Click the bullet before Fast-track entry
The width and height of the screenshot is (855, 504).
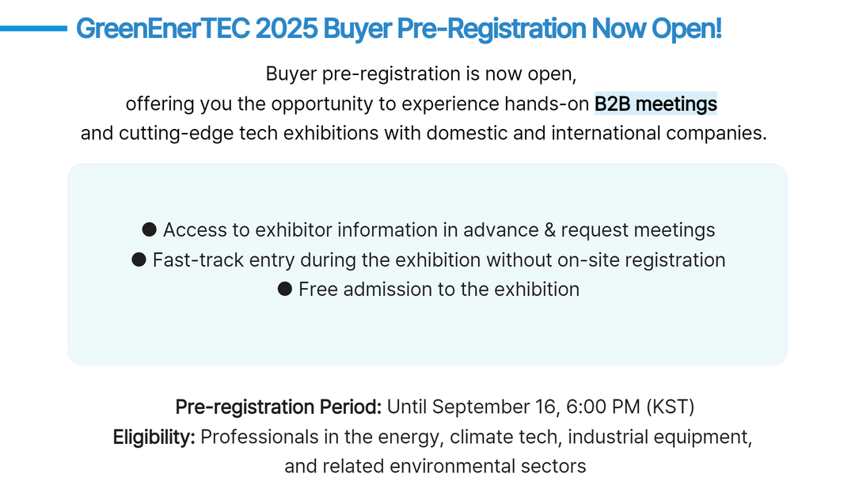tap(139, 260)
